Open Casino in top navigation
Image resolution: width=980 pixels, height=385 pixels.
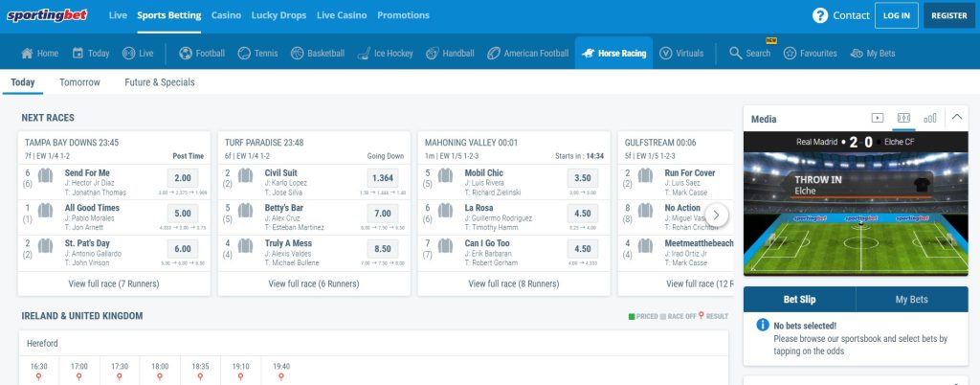[226, 15]
